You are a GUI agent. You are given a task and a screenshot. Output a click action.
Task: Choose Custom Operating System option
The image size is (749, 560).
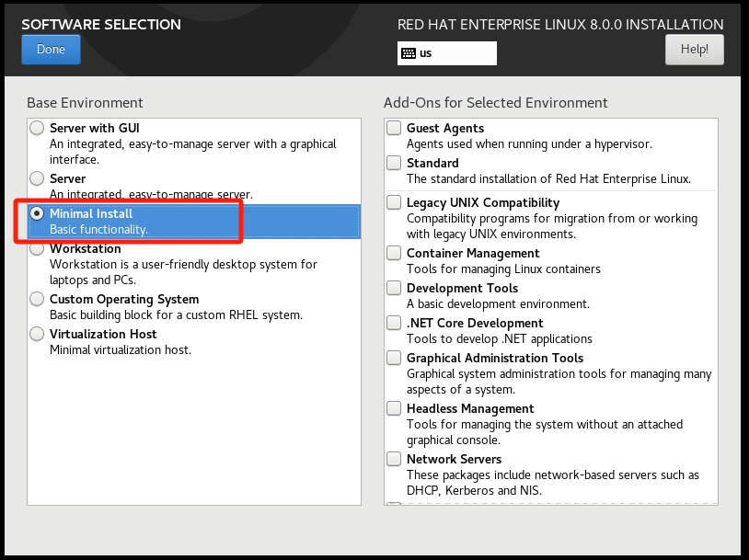pyautogui.click(x=37, y=299)
